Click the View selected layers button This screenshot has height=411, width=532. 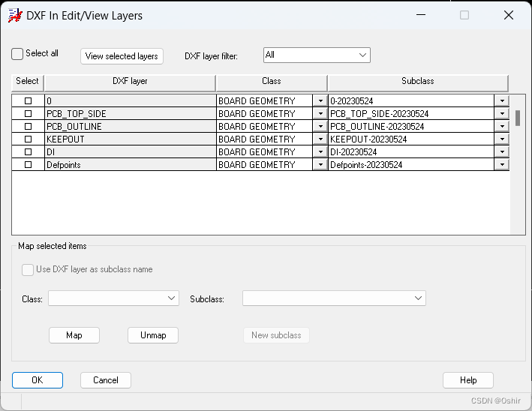click(122, 56)
